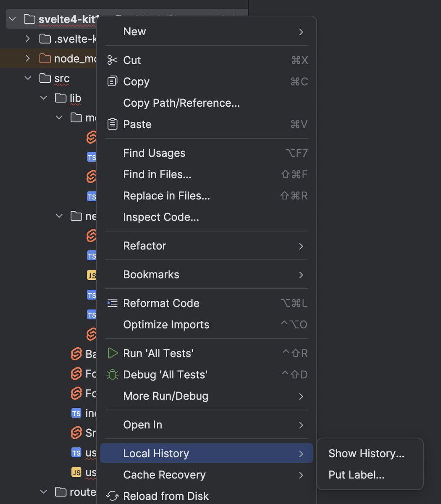Click 'Inspect Code...' in the context menu
441x504 pixels.
161,217
